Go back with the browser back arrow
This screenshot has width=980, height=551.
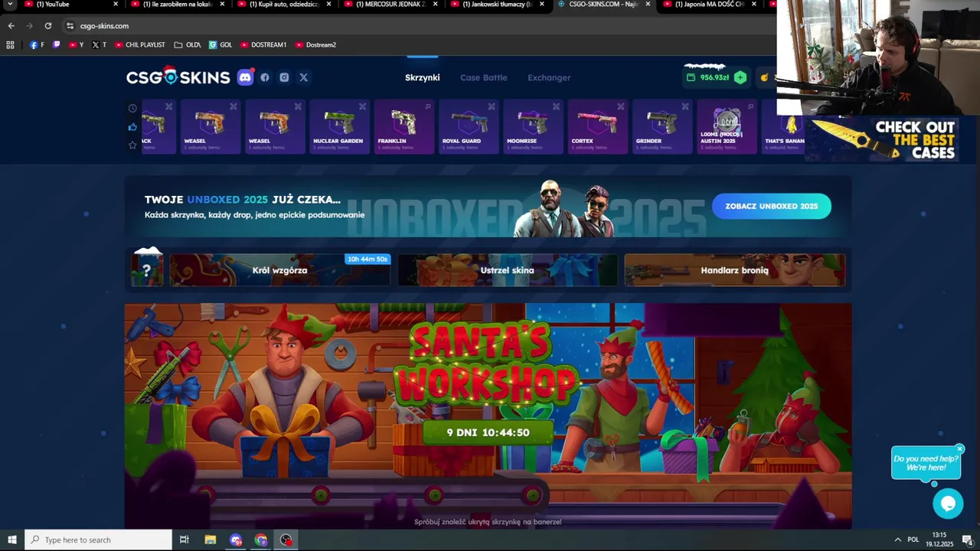11,25
